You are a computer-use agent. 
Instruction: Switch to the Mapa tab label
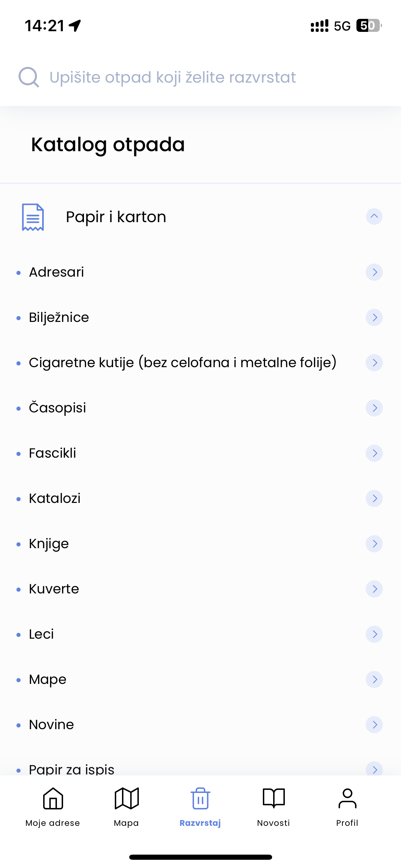tap(126, 823)
